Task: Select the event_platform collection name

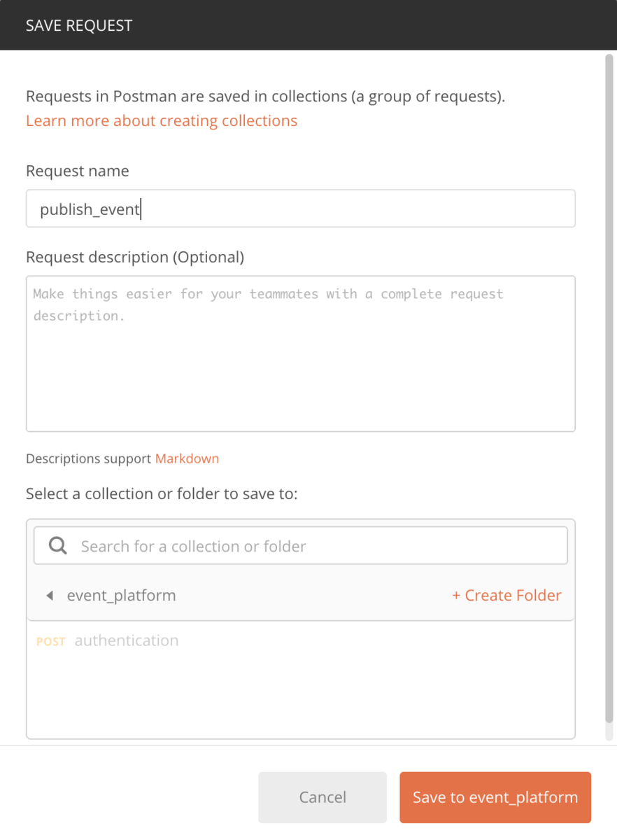Action: click(122, 596)
